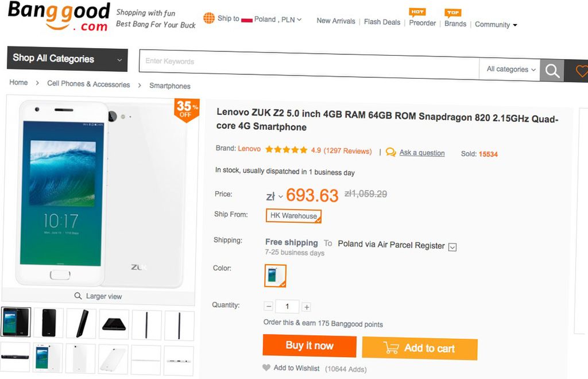Click the Poland flag icon in the header

click(246, 18)
